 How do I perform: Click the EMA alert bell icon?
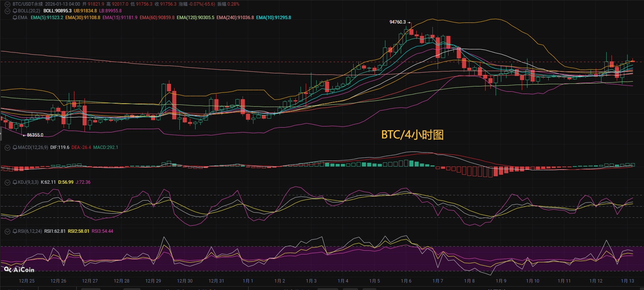point(15,18)
